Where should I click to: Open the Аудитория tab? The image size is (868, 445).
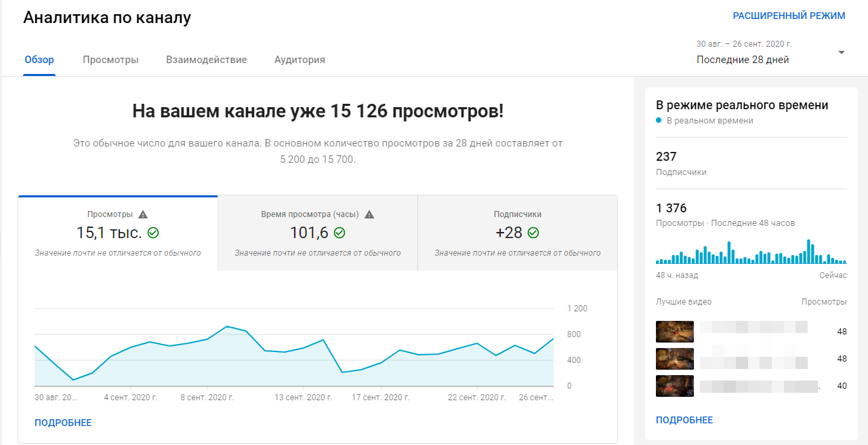click(299, 60)
